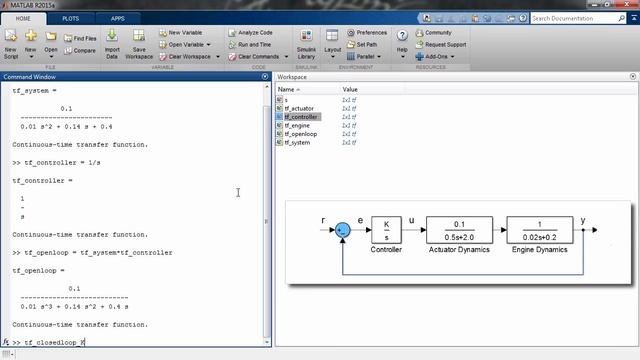Switch to the HOME tab
Viewport: 640px width, 360px height.
(23, 19)
